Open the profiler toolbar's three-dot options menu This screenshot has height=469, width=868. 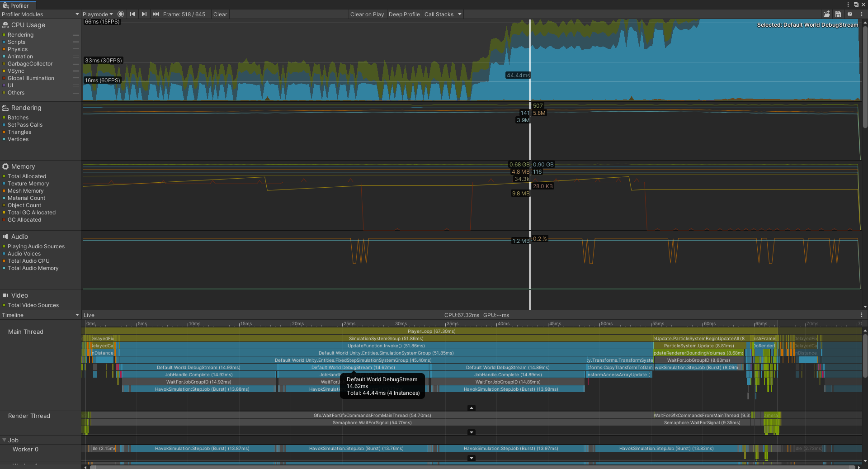point(861,14)
